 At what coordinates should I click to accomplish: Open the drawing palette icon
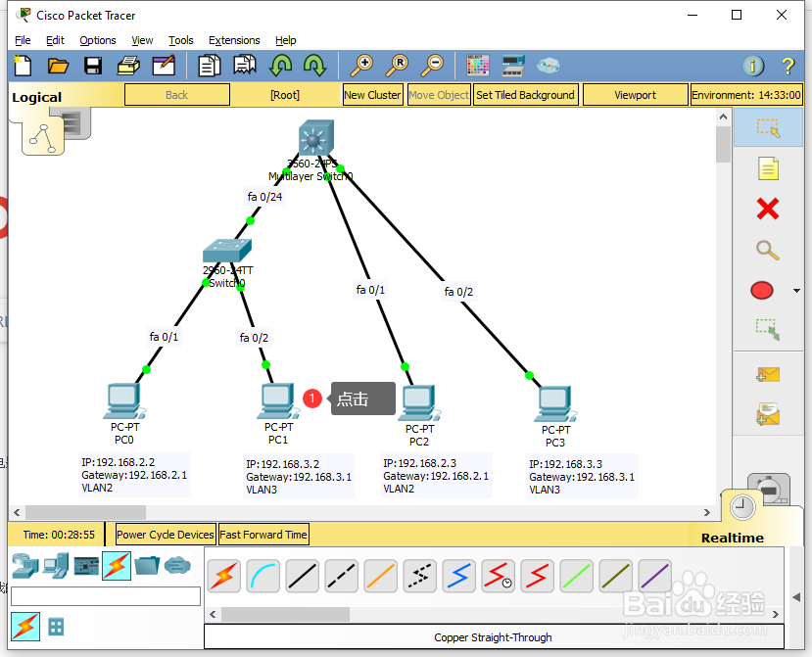click(477, 66)
